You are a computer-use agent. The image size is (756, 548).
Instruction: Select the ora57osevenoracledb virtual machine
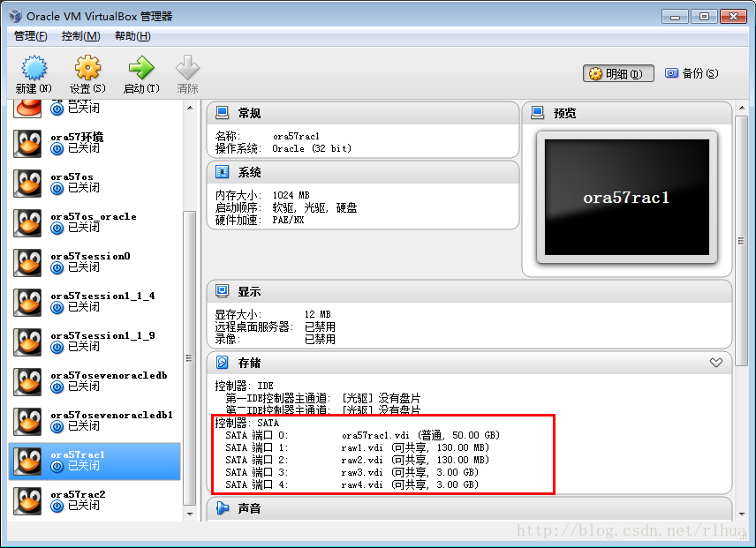point(95,382)
